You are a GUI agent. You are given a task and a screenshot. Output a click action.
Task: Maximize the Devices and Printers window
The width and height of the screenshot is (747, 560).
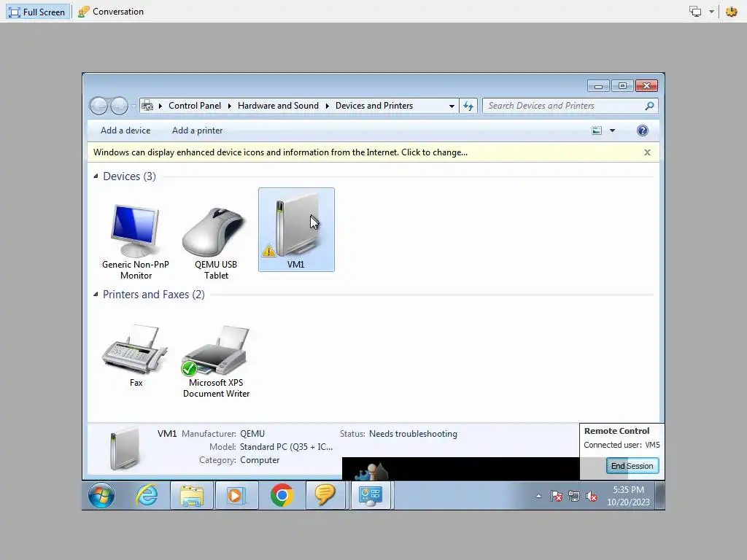coord(622,86)
